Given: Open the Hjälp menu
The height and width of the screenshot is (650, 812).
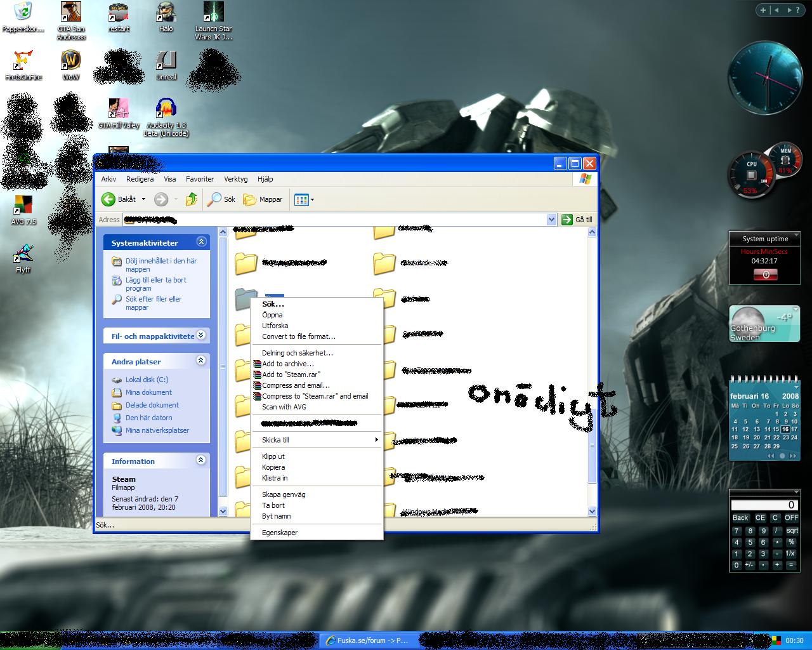Looking at the screenshot, I should (x=265, y=179).
